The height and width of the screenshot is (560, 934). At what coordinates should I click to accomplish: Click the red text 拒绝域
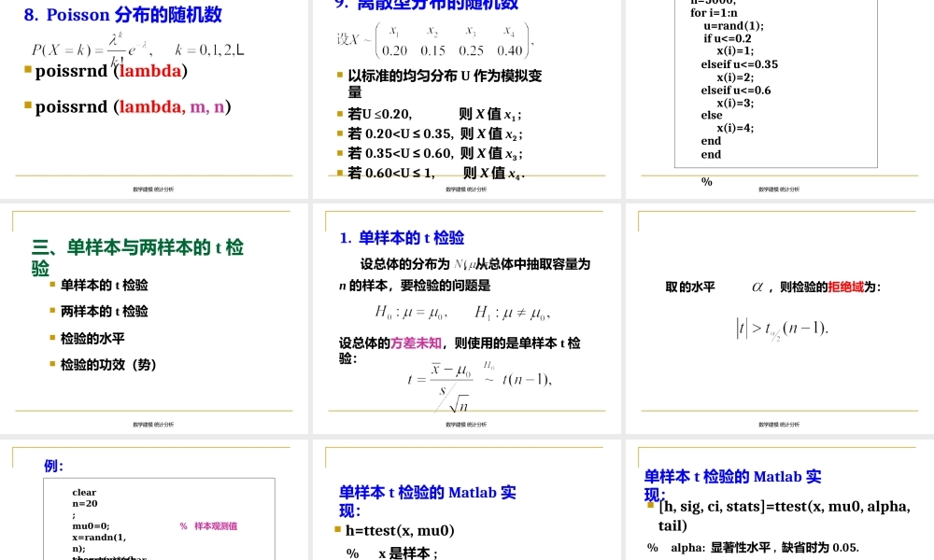click(846, 287)
